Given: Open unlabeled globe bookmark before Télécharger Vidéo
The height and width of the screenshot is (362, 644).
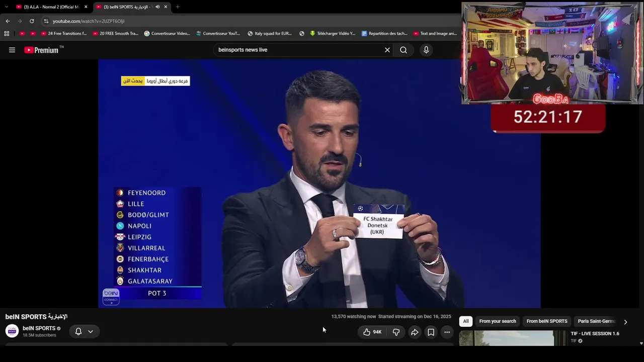Looking at the screenshot, I should [x=302, y=34].
